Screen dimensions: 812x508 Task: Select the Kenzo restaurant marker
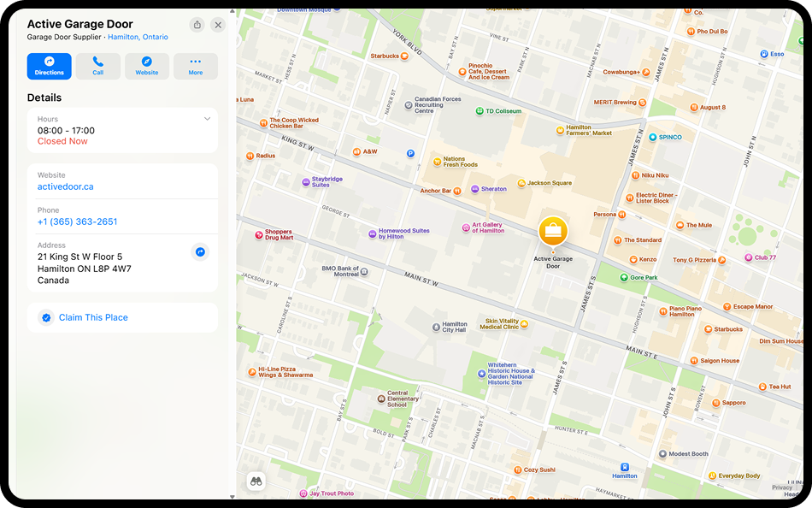[x=633, y=259]
